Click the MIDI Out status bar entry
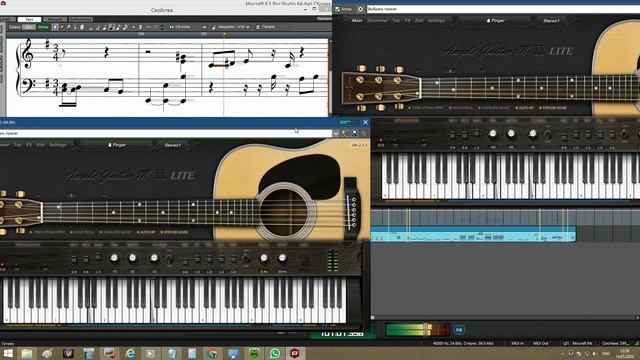This screenshot has height=360, width=640. [540, 344]
